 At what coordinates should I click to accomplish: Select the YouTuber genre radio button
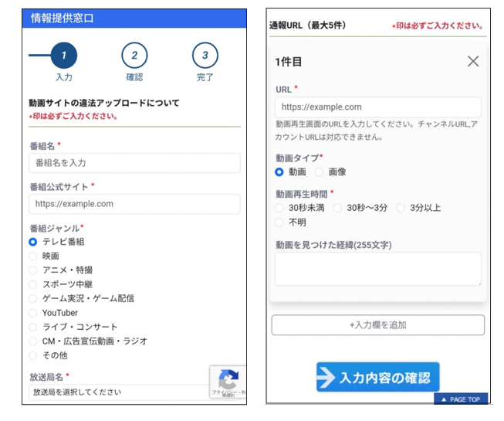(x=33, y=313)
